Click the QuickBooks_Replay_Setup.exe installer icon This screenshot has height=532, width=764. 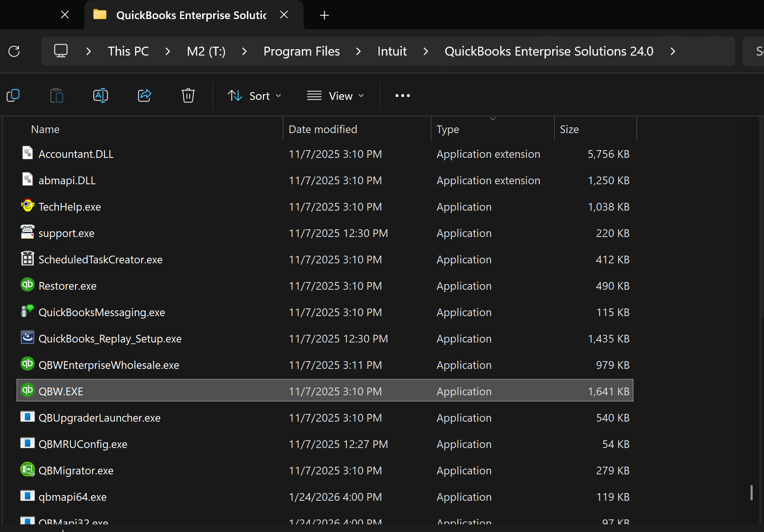click(x=28, y=338)
